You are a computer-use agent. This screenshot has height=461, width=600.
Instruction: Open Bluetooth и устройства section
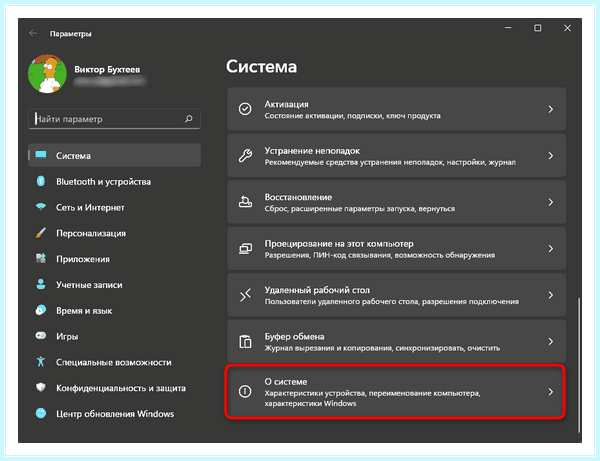tap(114, 181)
